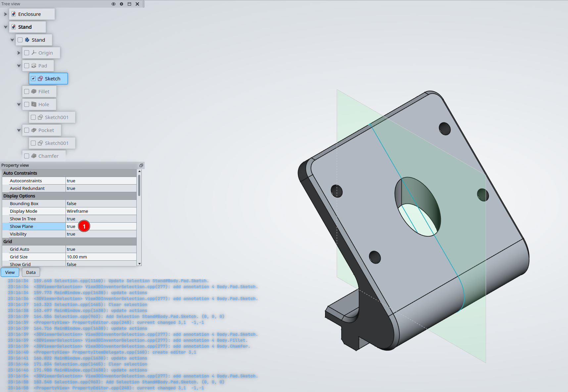Click the eye icon in Tree view header
Screen dimensions: 568x392
[x=113, y=4]
